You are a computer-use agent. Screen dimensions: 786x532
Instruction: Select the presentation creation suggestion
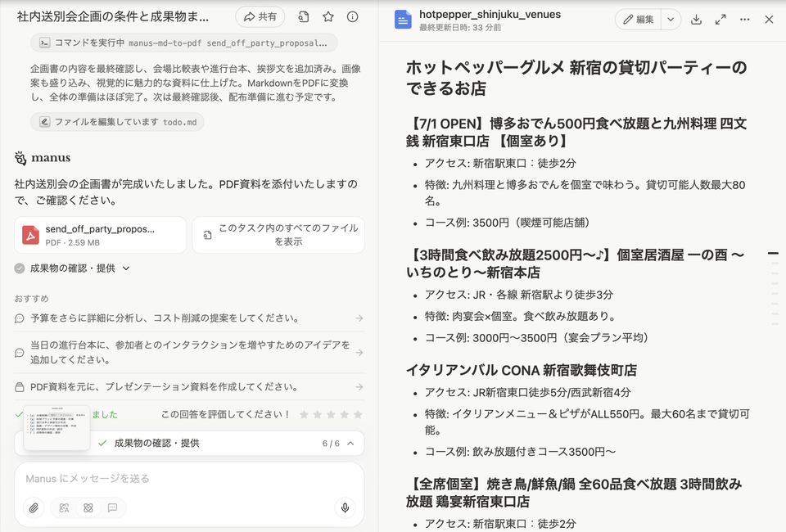188,386
